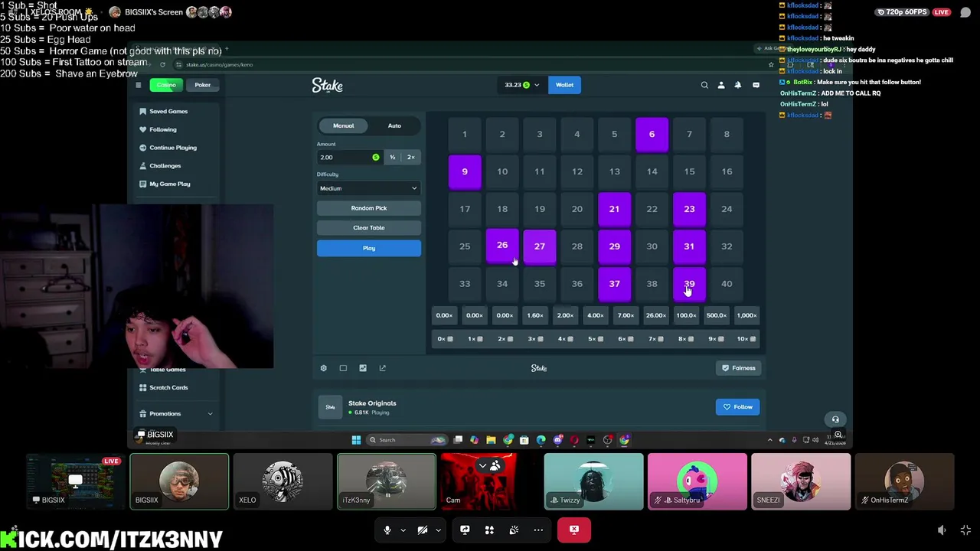Select Keno number 1

(x=465, y=135)
